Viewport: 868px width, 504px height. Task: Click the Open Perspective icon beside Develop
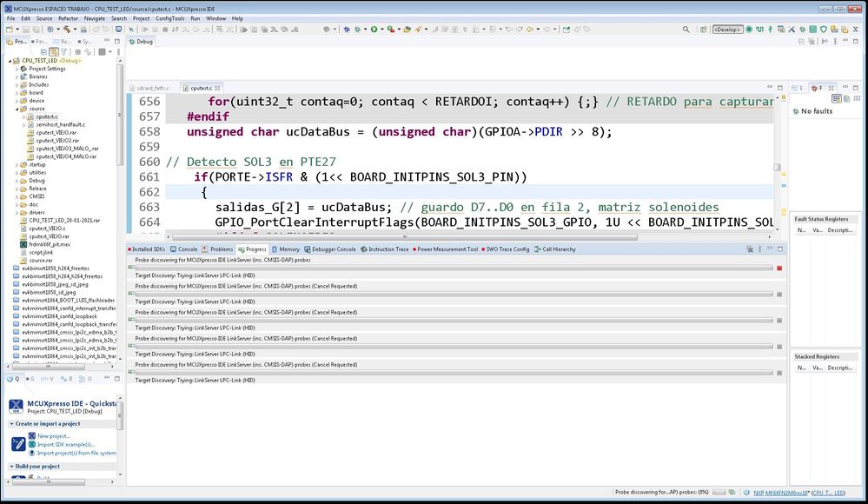[x=704, y=30]
